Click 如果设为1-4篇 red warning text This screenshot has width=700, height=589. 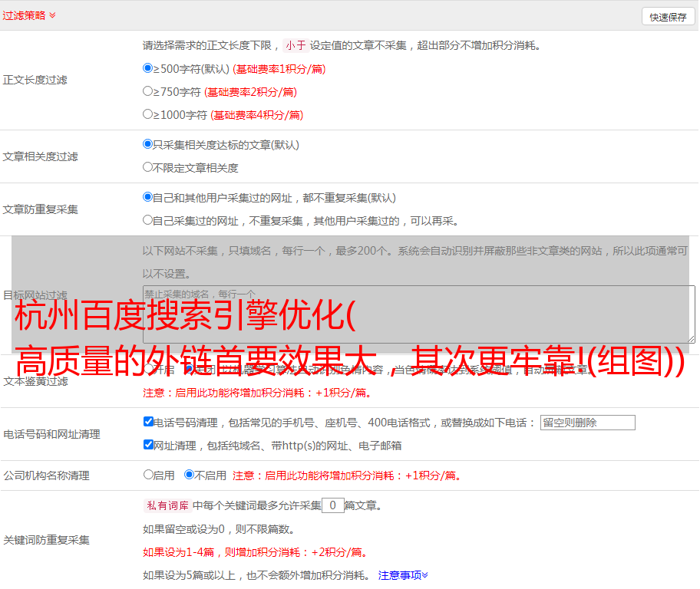pos(256,552)
